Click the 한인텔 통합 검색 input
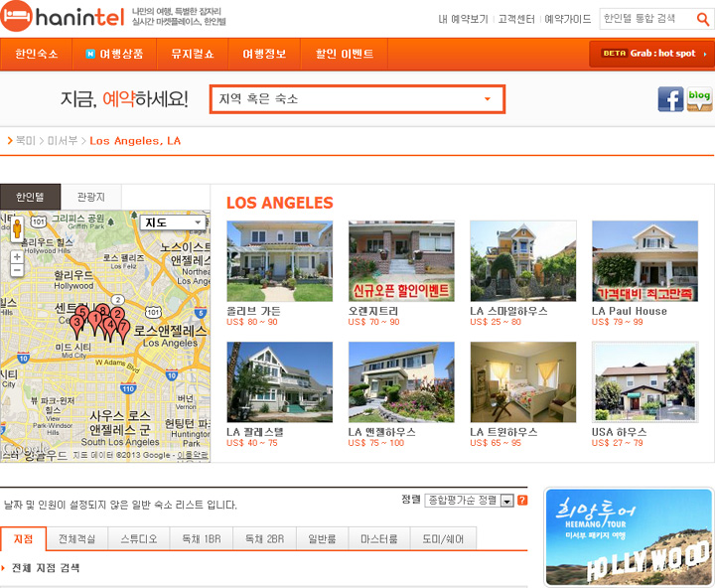 click(x=647, y=19)
